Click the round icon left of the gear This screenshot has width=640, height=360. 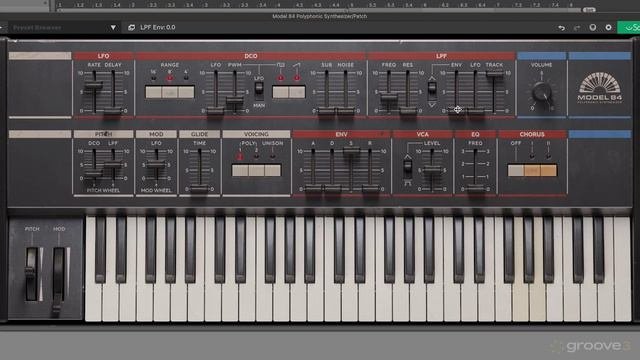click(x=593, y=27)
